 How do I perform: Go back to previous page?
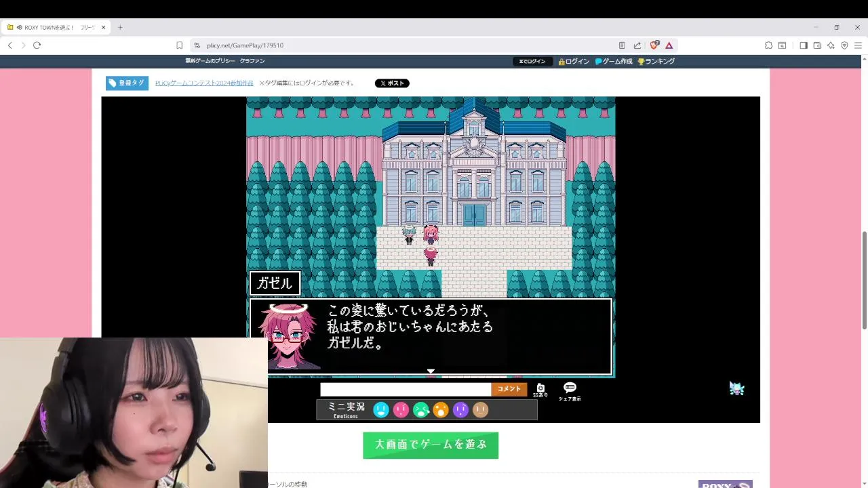(x=9, y=45)
